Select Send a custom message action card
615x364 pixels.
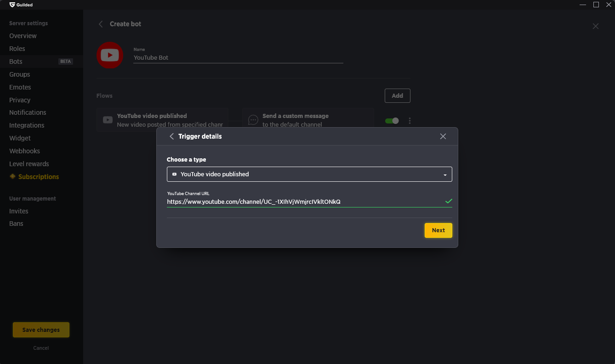click(x=308, y=120)
